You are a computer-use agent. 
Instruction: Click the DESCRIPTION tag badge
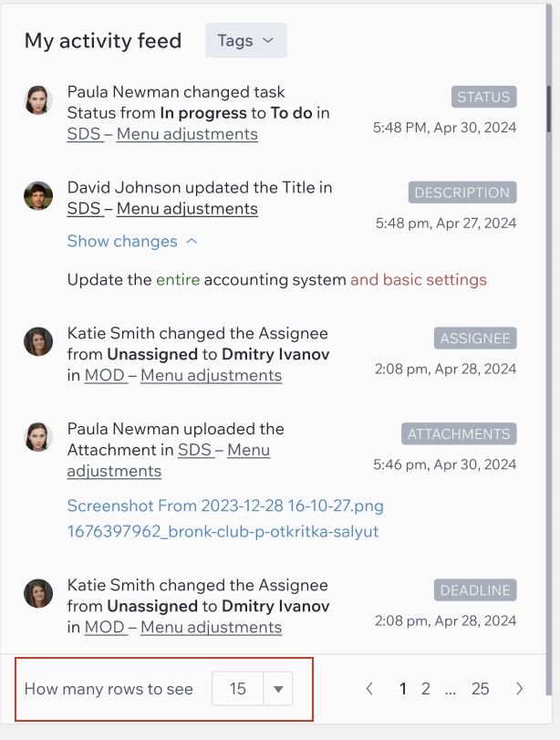click(462, 193)
